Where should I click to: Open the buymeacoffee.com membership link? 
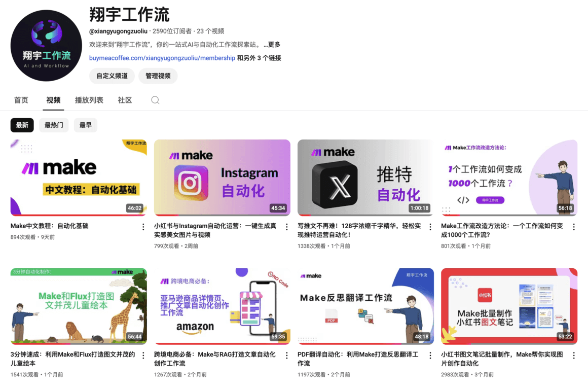coord(162,58)
